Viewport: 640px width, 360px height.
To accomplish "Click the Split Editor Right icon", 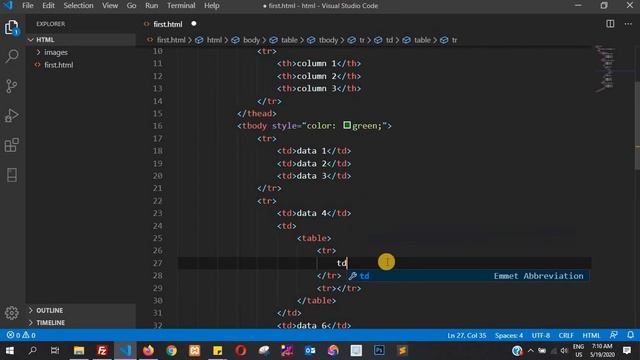I will (x=610, y=24).
